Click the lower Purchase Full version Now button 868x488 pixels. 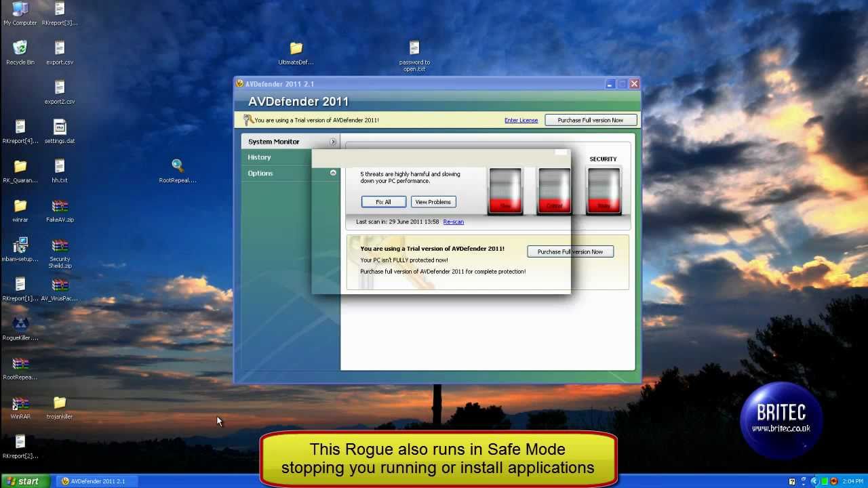[570, 251]
